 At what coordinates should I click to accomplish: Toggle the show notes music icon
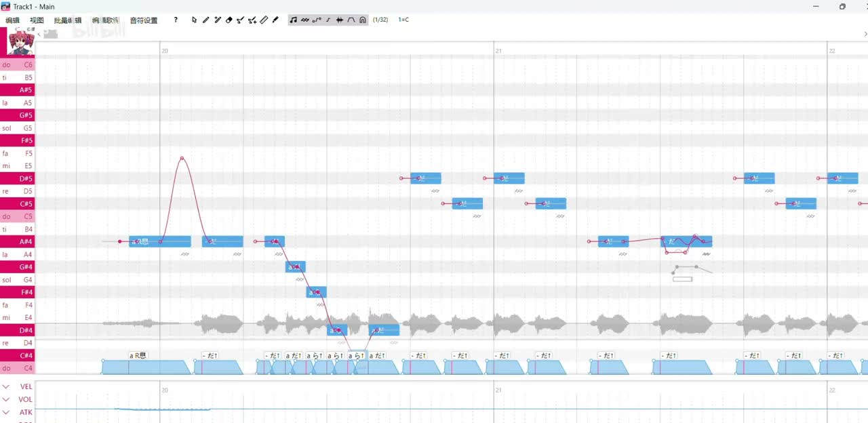point(294,20)
